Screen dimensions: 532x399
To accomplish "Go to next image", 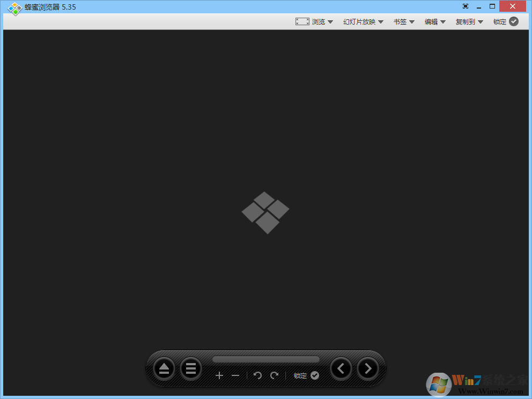I will (368, 368).
